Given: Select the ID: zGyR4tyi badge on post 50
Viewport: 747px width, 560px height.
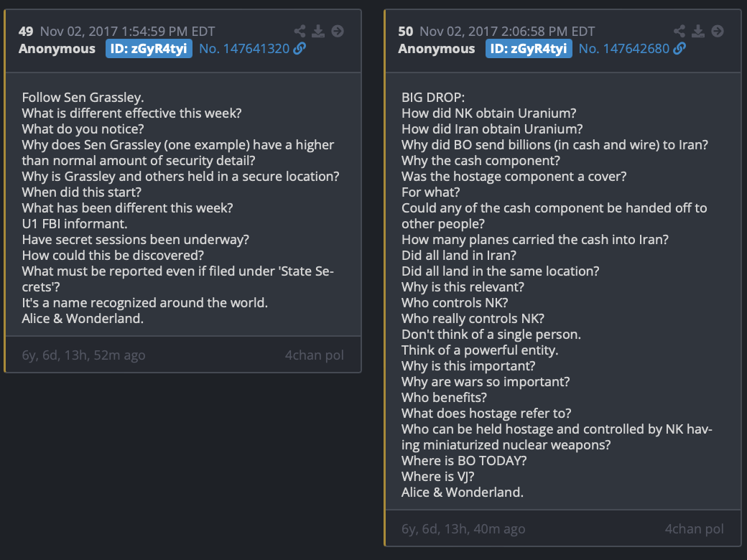Looking at the screenshot, I should click(529, 49).
